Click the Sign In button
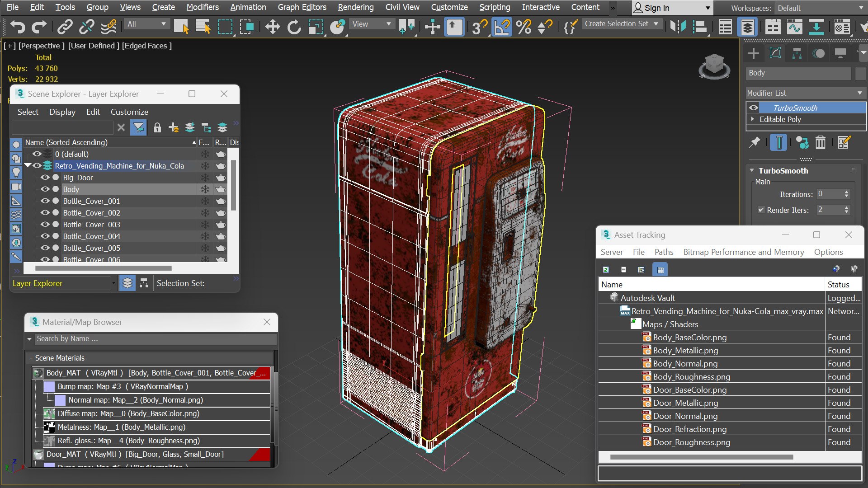 [x=672, y=8]
